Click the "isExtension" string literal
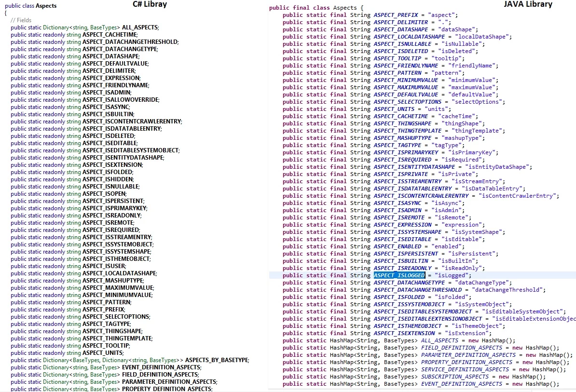576x392 pixels. click(466, 333)
